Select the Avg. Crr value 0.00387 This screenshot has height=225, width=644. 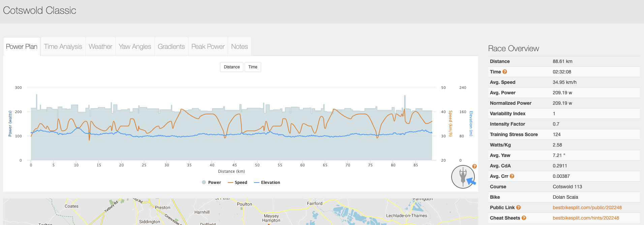(561, 176)
